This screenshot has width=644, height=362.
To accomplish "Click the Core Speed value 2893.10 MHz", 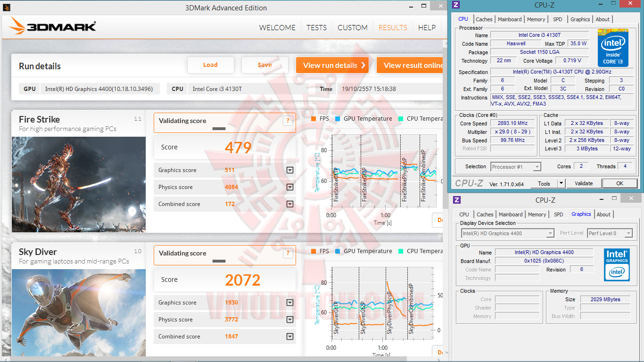I will [x=513, y=123].
